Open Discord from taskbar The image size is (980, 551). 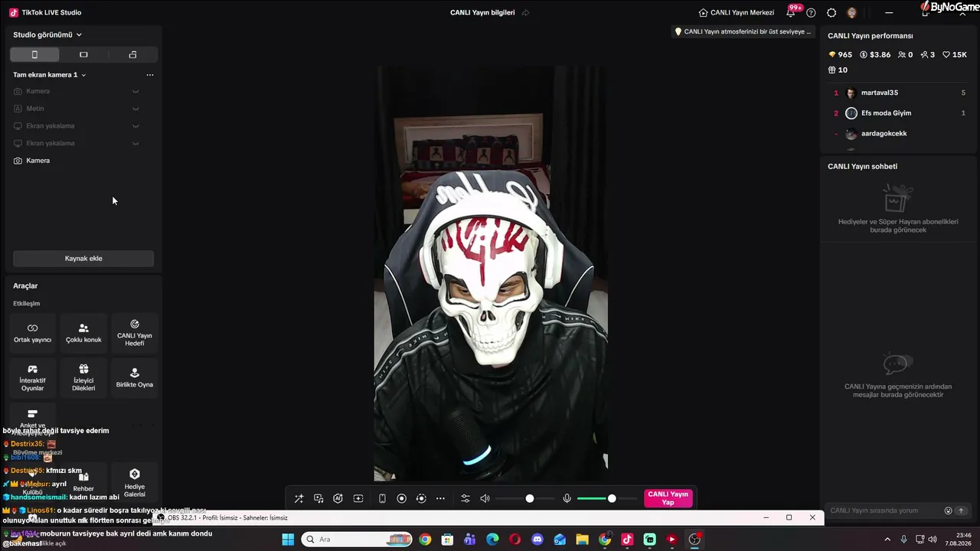tap(537, 540)
